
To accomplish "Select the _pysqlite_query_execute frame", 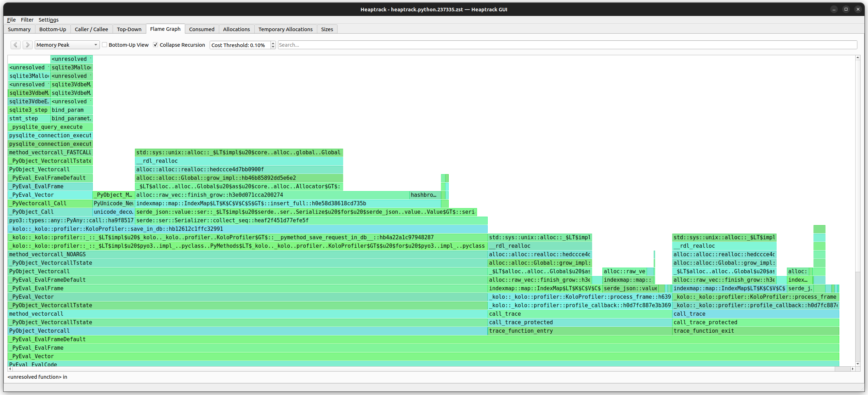I will click(50, 127).
